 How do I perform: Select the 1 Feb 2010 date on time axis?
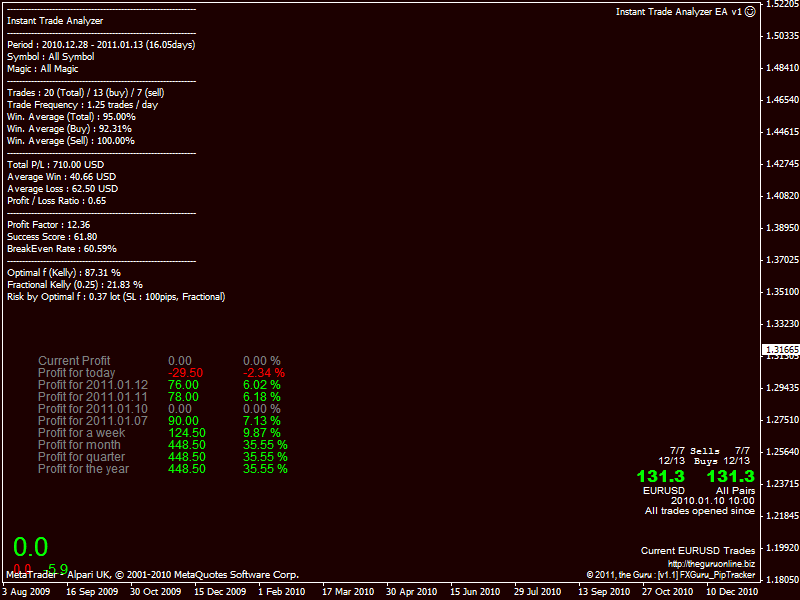tap(281, 592)
